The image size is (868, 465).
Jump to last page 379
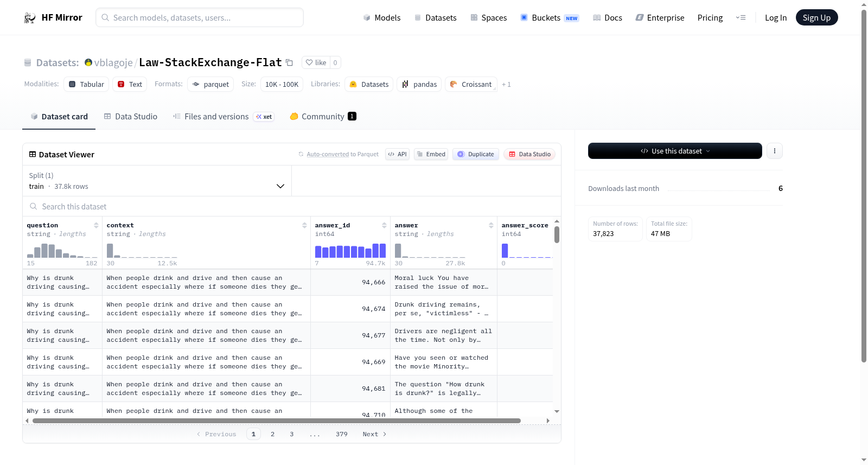coord(342,434)
